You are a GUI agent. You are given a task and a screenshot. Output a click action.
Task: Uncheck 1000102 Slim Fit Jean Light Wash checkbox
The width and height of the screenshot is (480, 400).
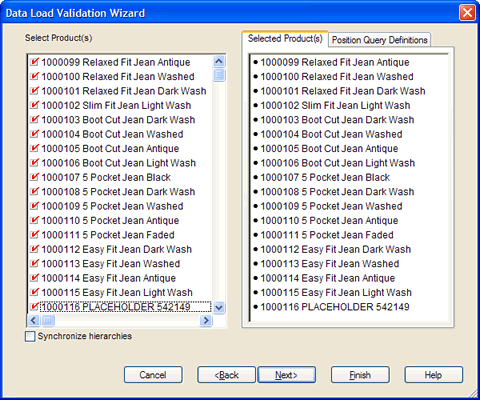[x=34, y=105]
